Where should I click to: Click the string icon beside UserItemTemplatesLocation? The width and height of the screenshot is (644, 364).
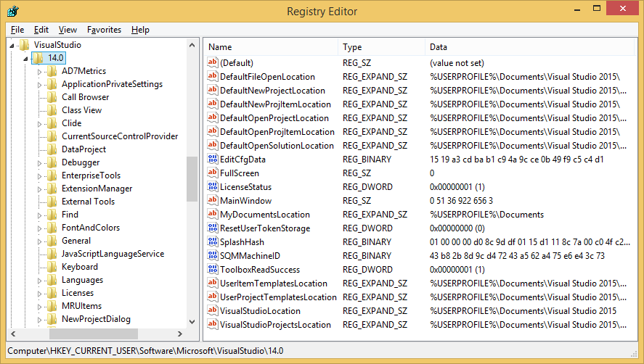coord(212,284)
